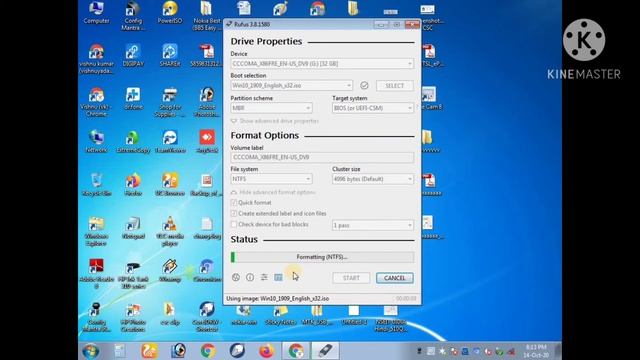Open SHAREit desktop shortcut
Image resolution: width=640 pixels, height=360 pixels.
point(170,56)
